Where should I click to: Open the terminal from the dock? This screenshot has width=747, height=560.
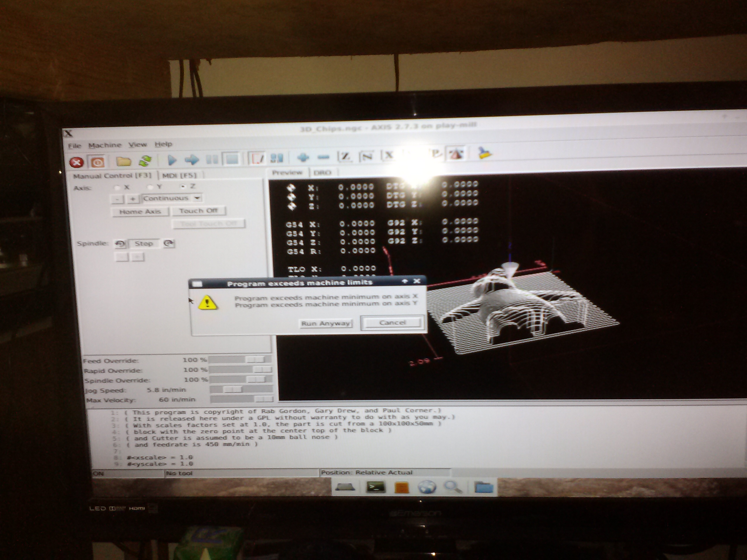point(376,487)
